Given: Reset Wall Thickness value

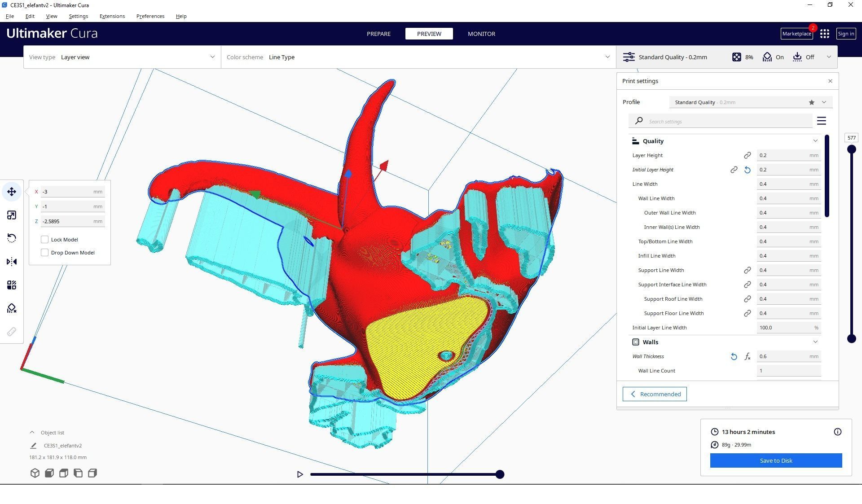Looking at the screenshot, I should click(734, 356).
